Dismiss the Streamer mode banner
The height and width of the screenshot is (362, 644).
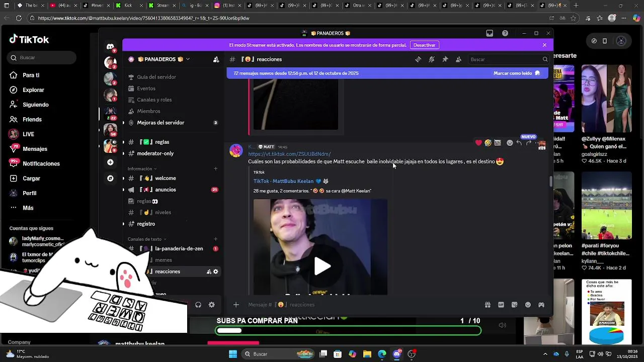pyautogui.click(x=544, y=45)
